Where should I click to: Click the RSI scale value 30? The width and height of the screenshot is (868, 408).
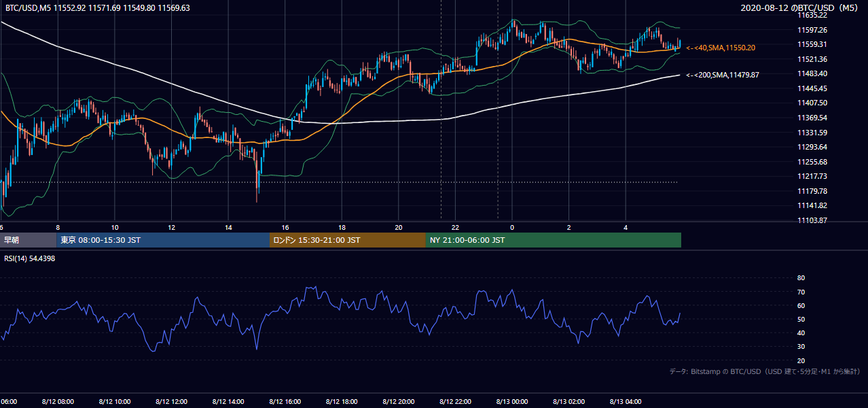click(x=801, y=347)
